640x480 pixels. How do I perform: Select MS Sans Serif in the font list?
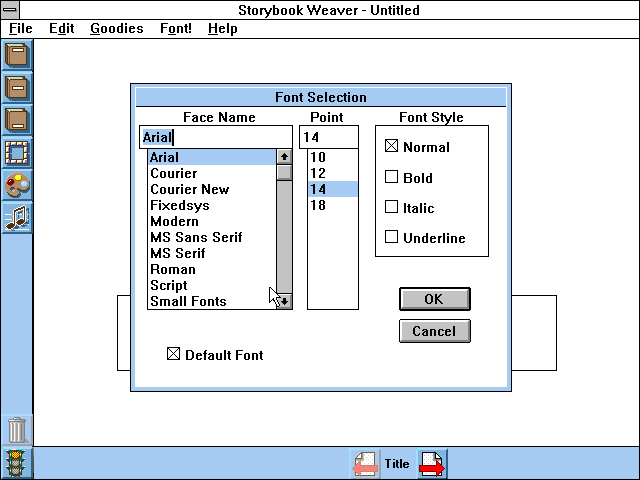(211, 237)
